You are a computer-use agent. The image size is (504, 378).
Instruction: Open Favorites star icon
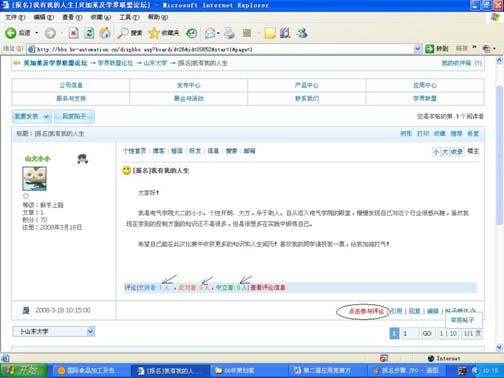click(154, 33)
